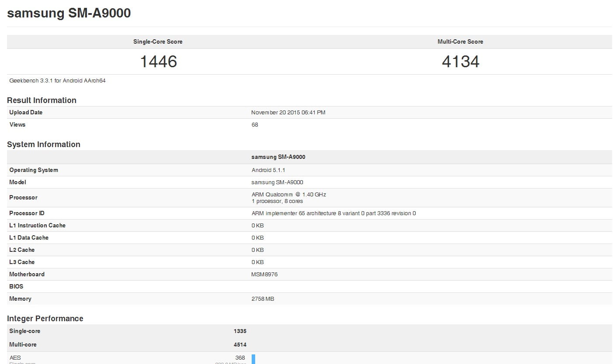Click the large samsung SM-A9000 page title
Screen dimensions: 613x364
69,13
